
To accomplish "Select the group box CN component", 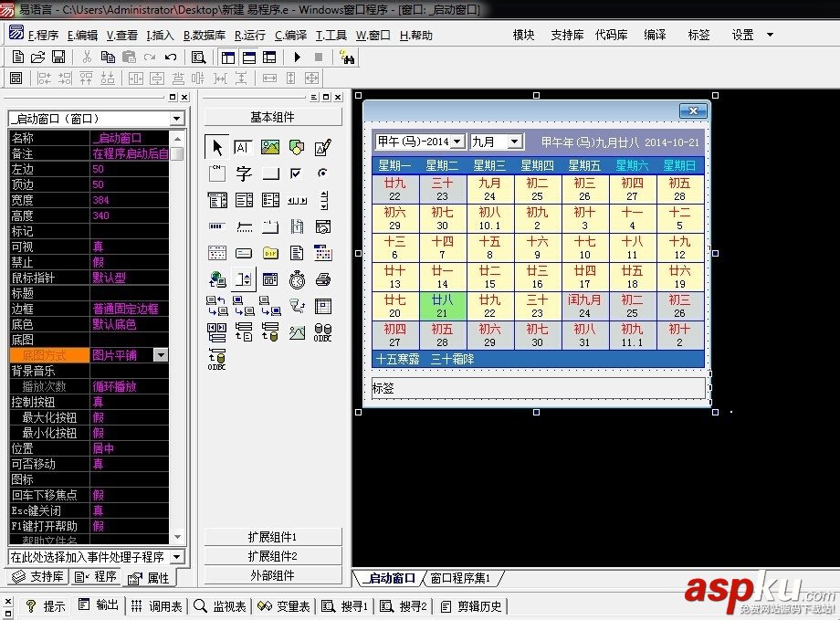I will pyautogui.click(x=217, y=173).
